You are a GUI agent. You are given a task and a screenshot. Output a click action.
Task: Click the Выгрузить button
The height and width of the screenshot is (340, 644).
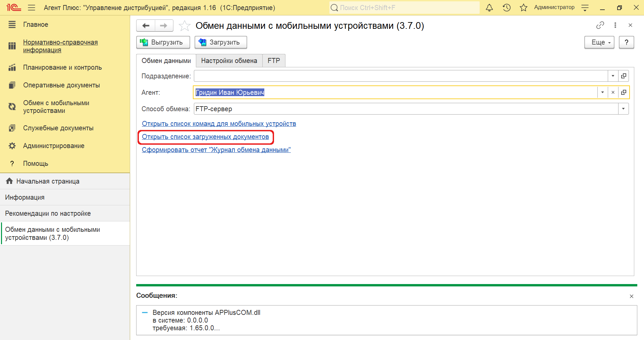(163, 42)
